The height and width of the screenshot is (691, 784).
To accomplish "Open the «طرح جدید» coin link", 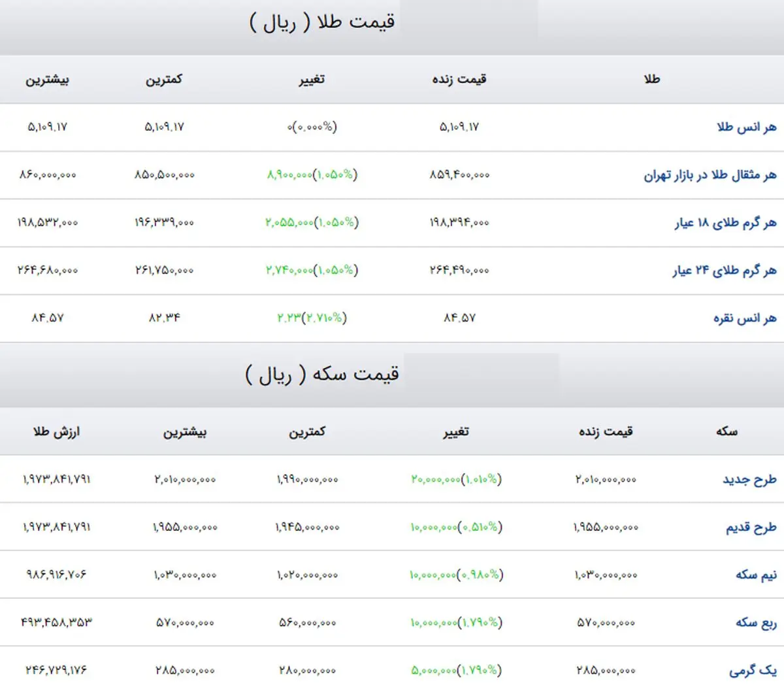I will click(749, 479).
